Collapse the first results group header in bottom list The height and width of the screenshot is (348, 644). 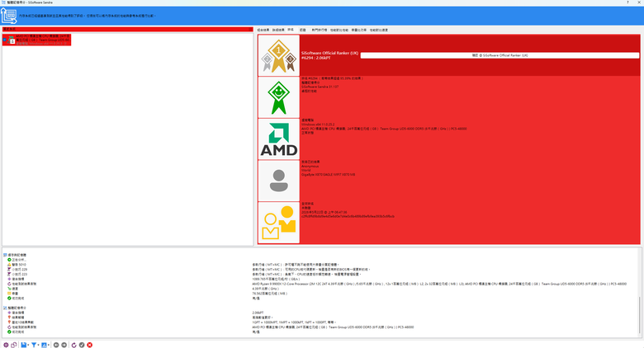(x=15, y=255)
